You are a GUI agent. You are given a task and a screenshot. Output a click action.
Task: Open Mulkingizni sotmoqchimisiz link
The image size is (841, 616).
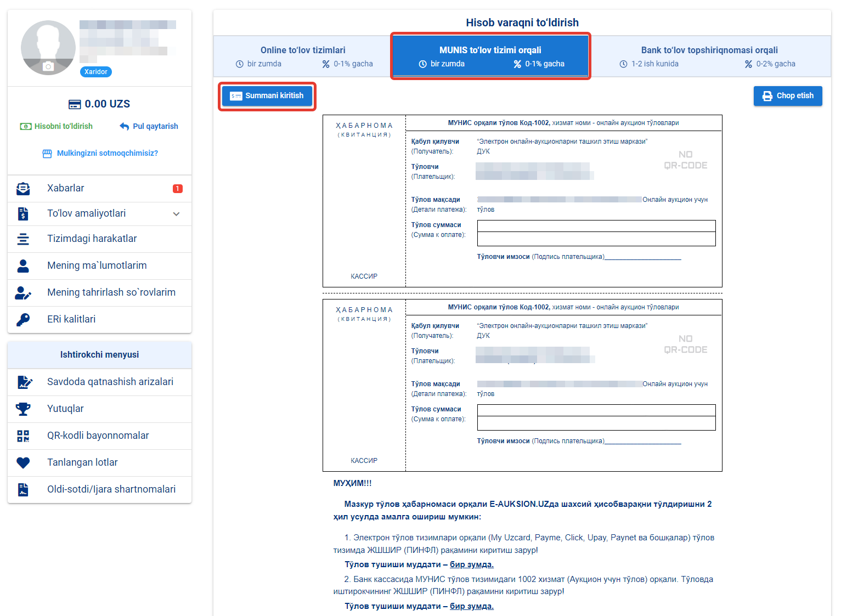pos(101,154)
